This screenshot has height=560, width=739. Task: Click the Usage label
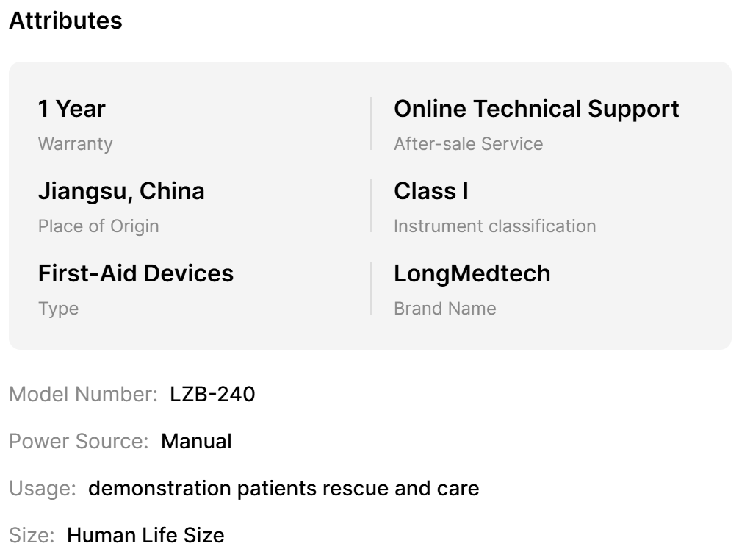coord(42,488)
